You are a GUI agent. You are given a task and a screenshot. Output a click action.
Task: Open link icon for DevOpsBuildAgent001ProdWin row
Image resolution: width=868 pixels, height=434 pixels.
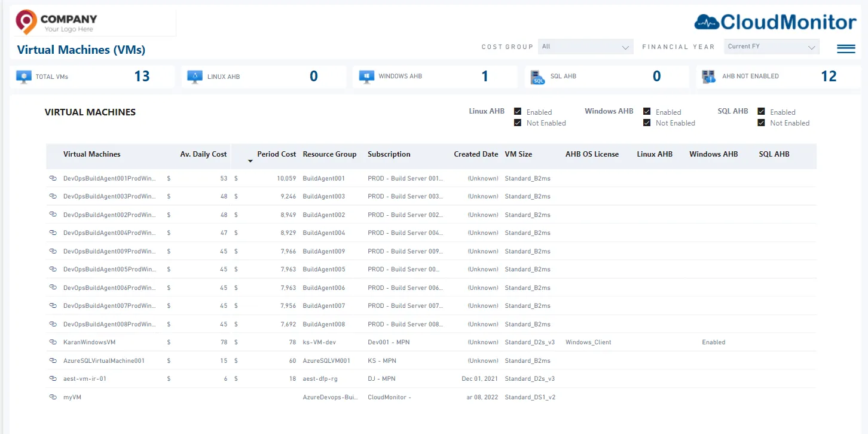(x=53, y=178)
